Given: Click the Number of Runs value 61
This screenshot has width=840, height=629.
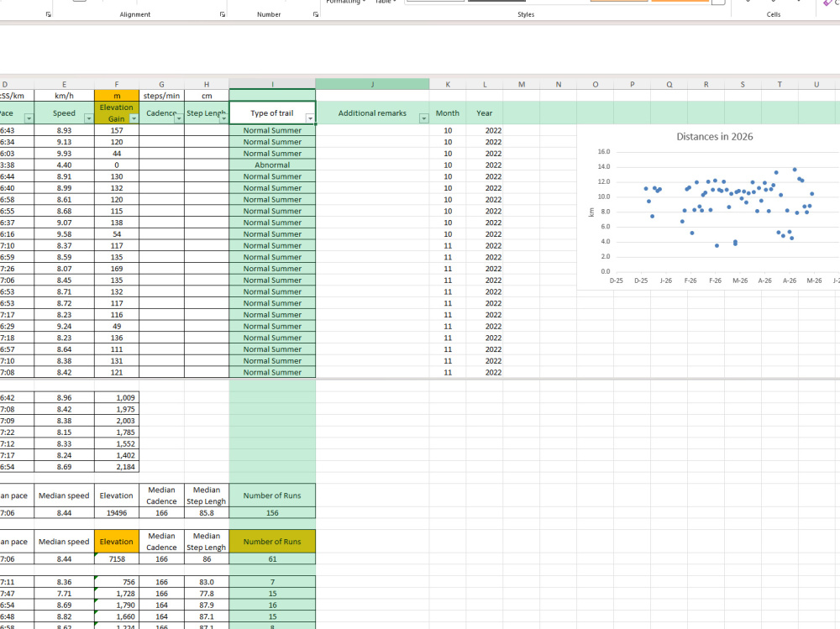Looking at the screenshot, I should coord(272,558).
